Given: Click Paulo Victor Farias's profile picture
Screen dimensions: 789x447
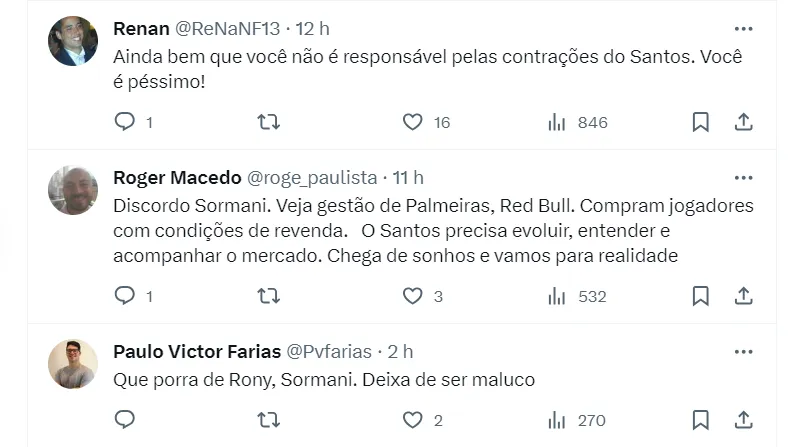Looking at the screenshot, I should 73,364.
